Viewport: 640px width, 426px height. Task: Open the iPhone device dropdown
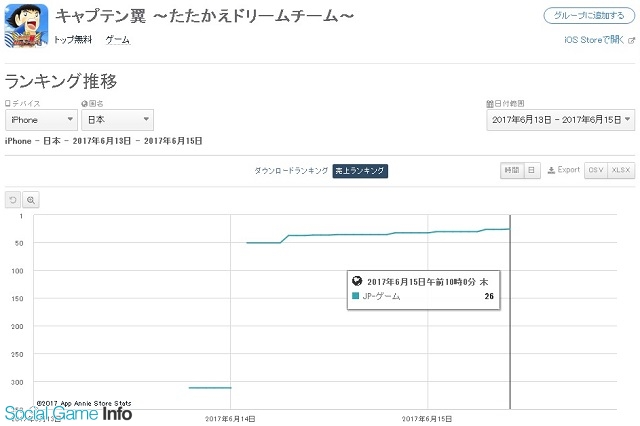(41, 120)
